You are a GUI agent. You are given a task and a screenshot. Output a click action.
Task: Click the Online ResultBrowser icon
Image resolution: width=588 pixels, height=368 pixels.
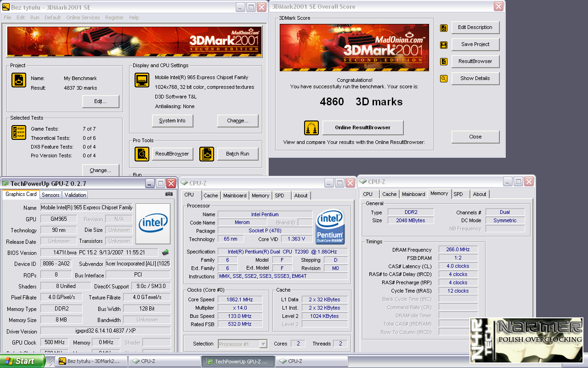pos(311,128)
